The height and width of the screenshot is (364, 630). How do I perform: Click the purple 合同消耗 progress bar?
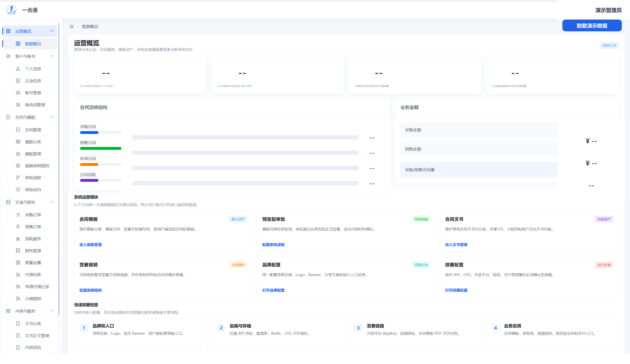(x=89, y=181)
